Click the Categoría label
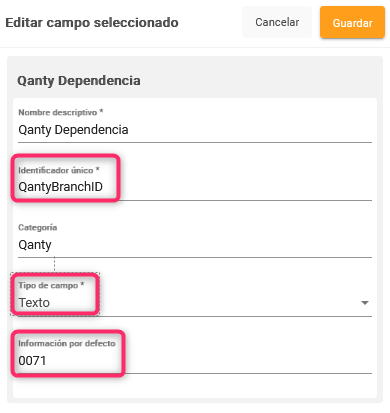The image size is (390, 413). coord(37,227)
